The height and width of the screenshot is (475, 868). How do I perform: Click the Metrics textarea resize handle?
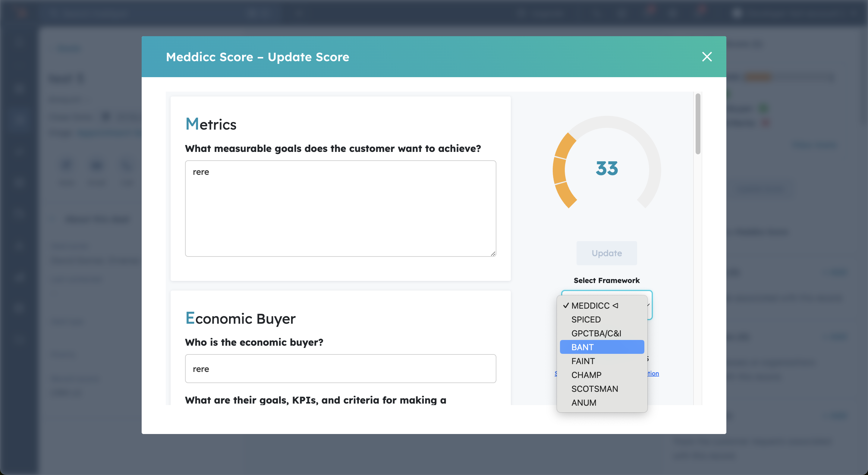(493, 254)
